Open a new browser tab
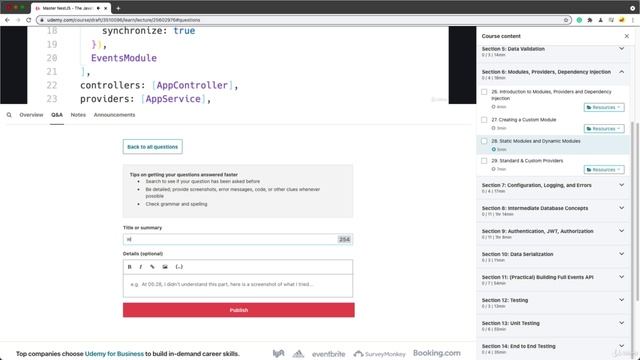Viewport: 640px width, 360px height. 118,8
